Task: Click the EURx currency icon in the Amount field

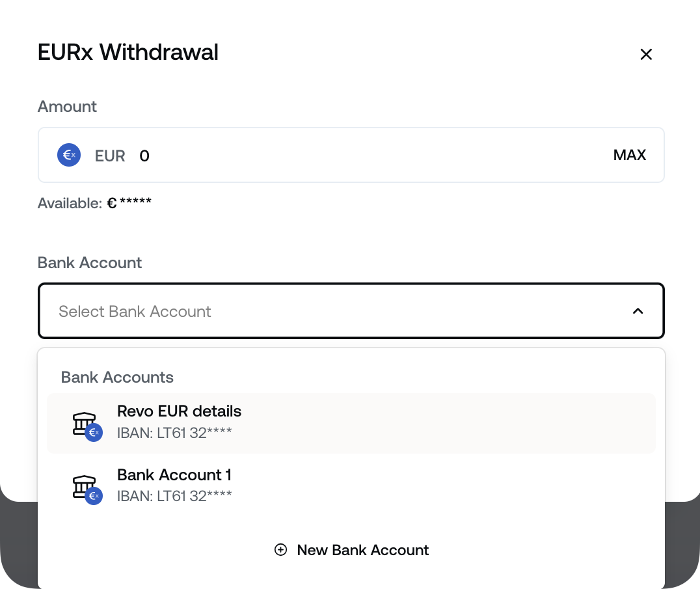Action: coord(68,155)
